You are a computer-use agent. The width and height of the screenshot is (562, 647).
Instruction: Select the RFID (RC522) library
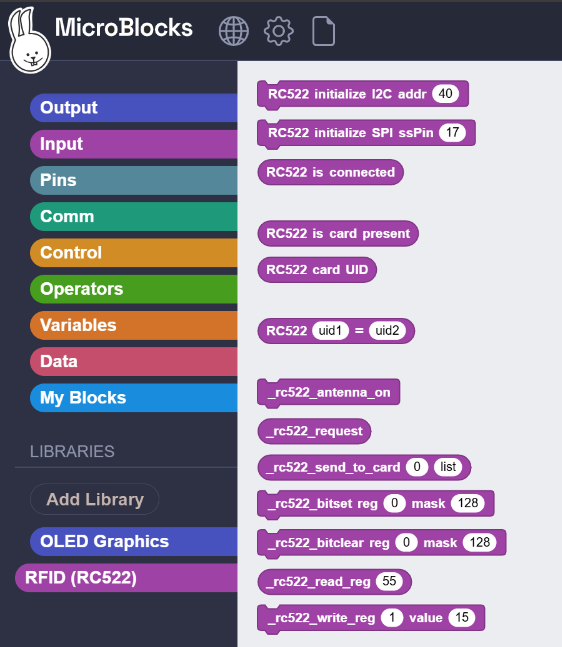126,578
